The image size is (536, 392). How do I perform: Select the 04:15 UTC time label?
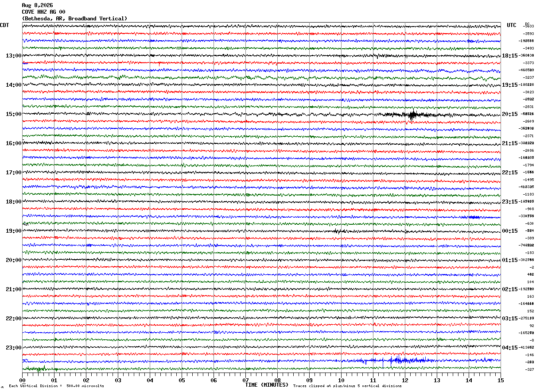click(x=510, y=348)
